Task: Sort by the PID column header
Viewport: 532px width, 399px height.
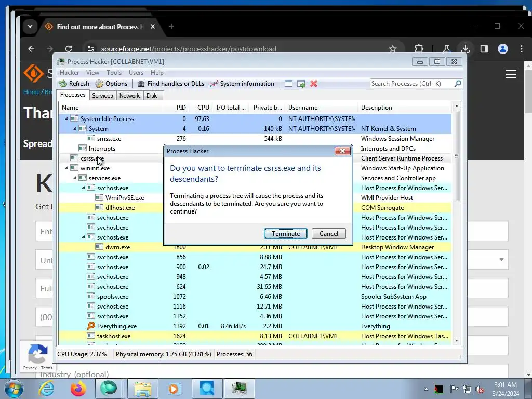Action: click(176, 107)
